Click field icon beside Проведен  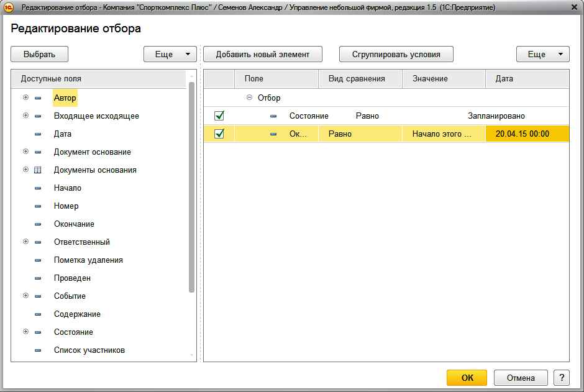point(38,278)
